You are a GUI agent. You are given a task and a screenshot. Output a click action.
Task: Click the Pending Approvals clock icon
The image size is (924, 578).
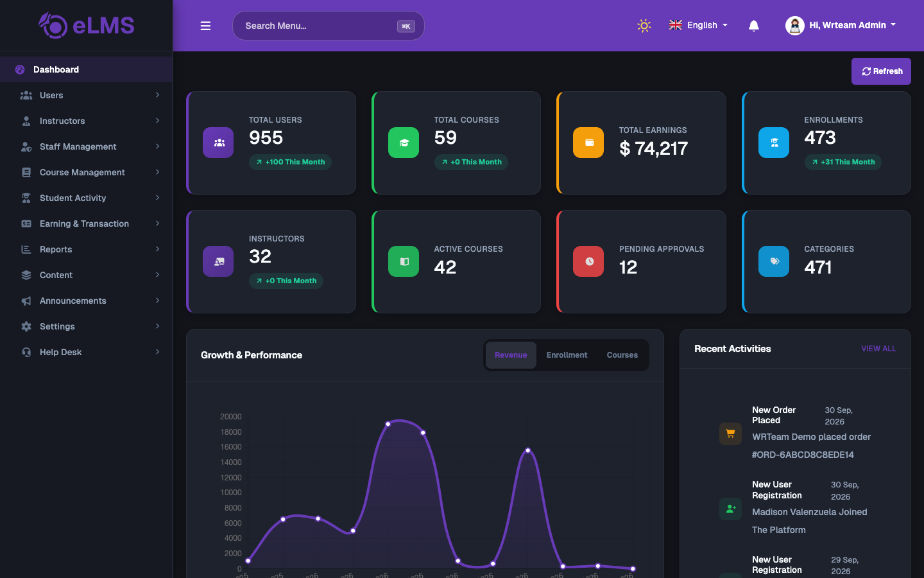588,261
